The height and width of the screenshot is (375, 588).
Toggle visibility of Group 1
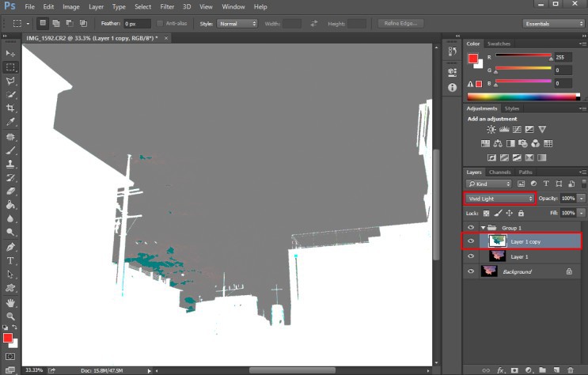[x=471, y=227]
